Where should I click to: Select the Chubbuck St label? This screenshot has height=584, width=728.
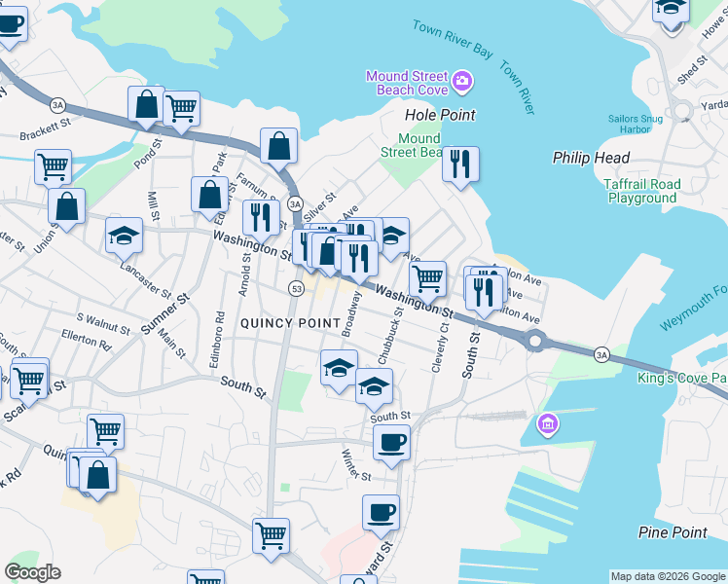coord(390,336)
